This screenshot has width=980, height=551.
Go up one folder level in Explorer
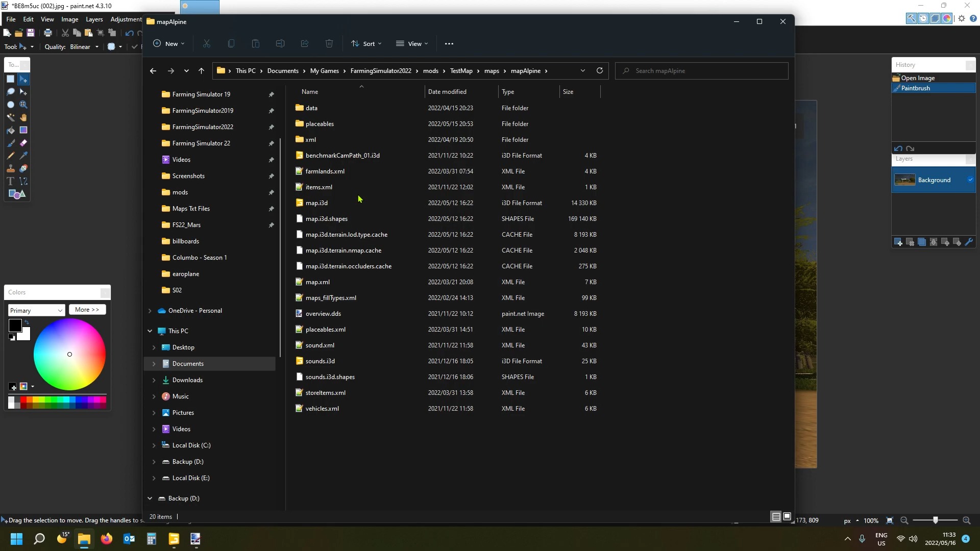201,71
